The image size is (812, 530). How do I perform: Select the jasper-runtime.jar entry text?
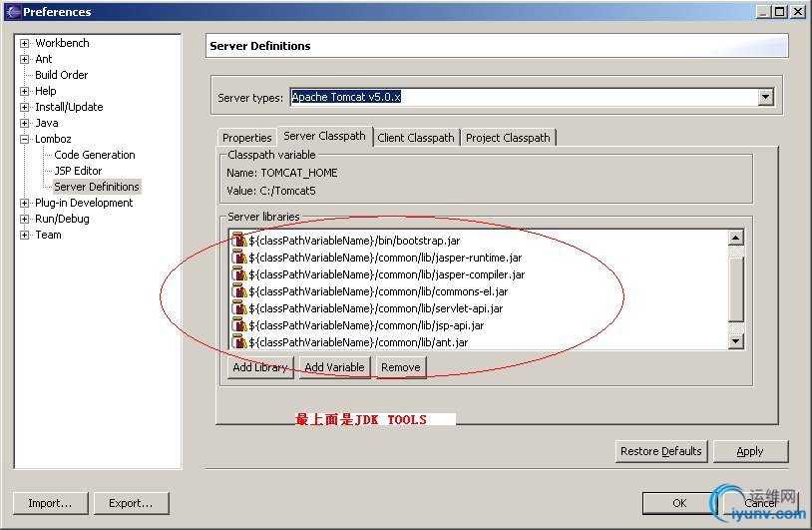(385, 258)
